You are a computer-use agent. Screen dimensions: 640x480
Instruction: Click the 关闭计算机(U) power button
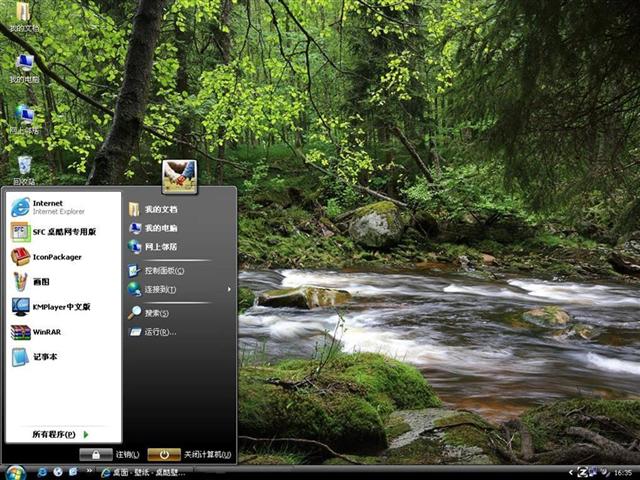164,454
